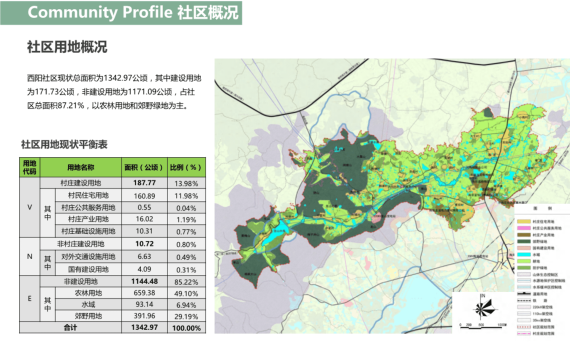Click the yellow village residential legend swatch

523,221
